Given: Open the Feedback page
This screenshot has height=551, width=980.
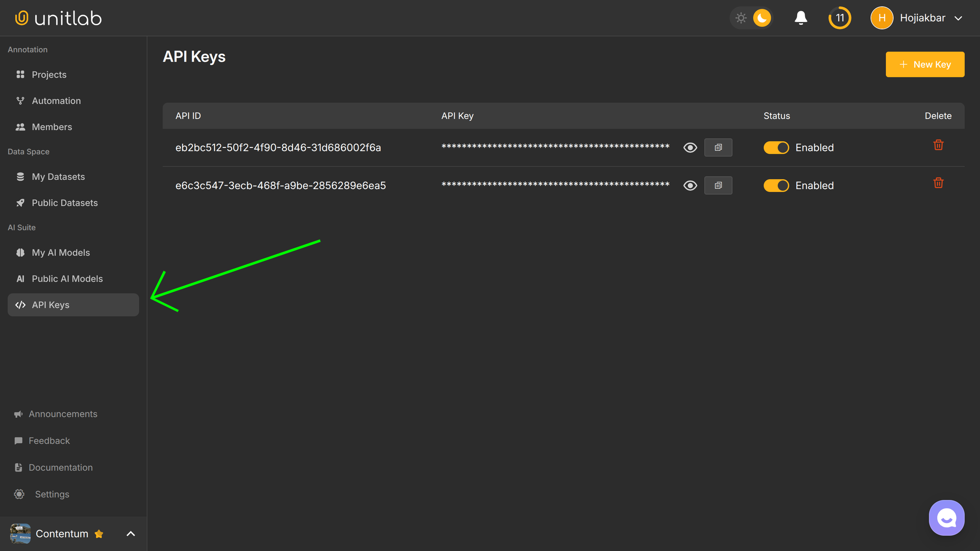Looking at the screenshot, I should pos(49,440).
